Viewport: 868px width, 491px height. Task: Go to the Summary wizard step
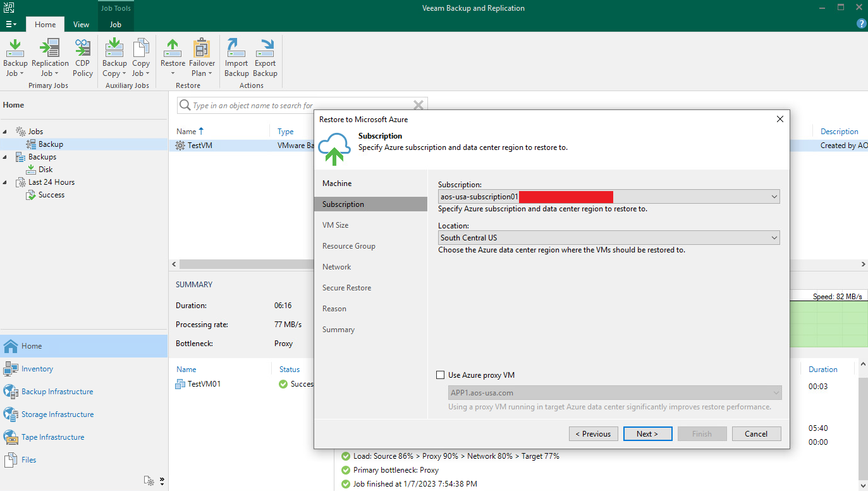coord(338,330)
